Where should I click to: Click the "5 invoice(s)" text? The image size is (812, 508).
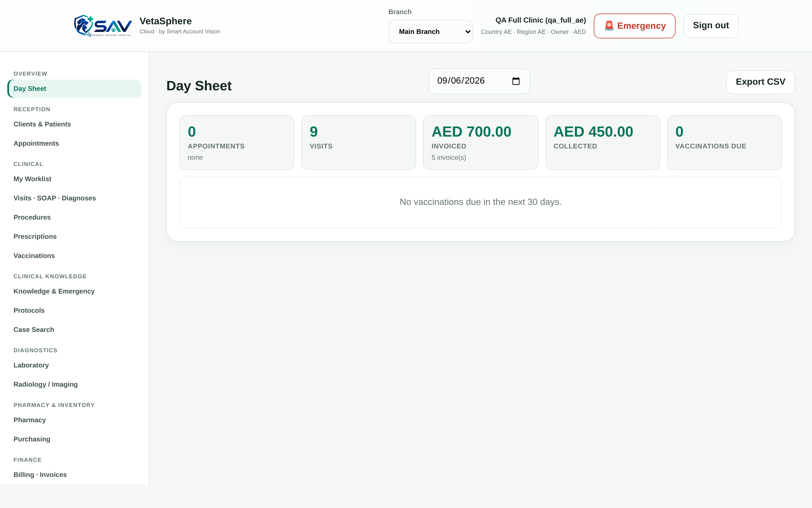tap(449, 157)
